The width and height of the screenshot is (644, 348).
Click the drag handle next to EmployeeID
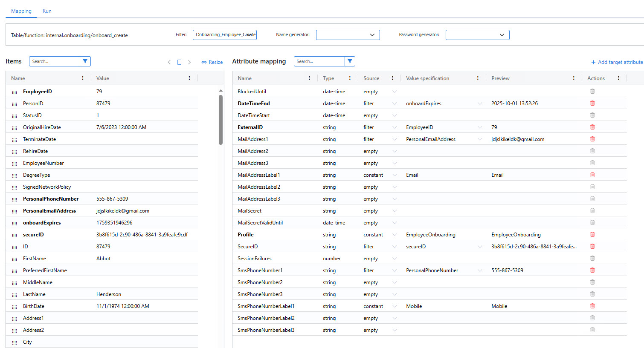14,91
